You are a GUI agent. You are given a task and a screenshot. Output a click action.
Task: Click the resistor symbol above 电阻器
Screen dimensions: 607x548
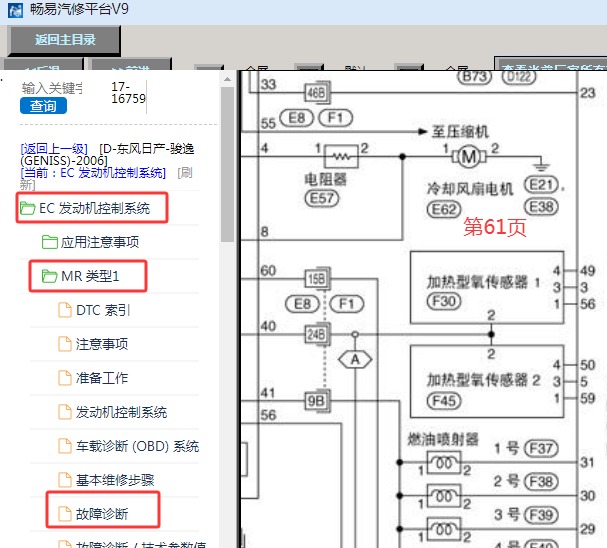click(x=341, y=157)
